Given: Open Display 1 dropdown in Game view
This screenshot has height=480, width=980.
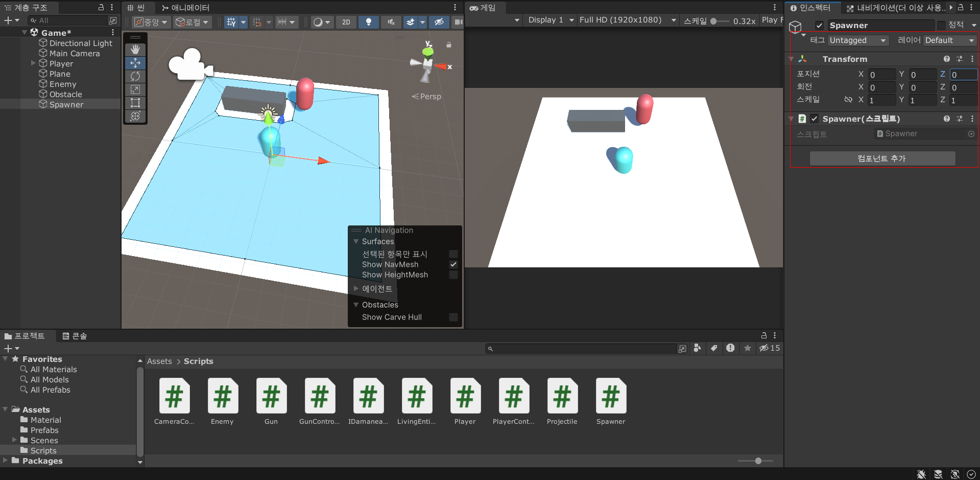Looking at the screenshot, I should tap(551, 20).
